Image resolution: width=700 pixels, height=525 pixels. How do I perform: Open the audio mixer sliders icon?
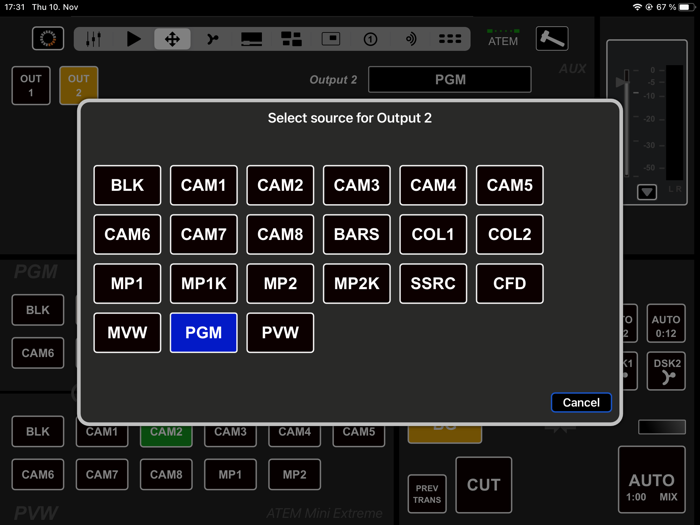point(93,39)
